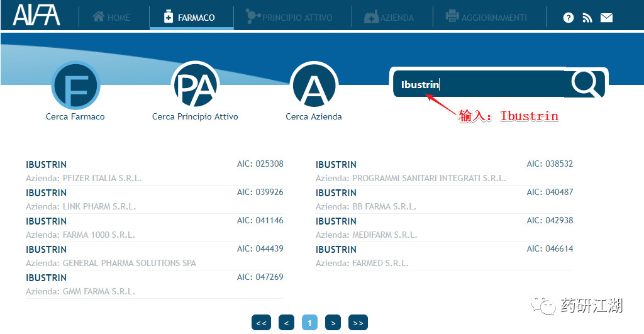Image resolution: width=644 pixels, height=334 pixels.
Task: Click the mail envelope icon
Action: click(x=607, y=18)
